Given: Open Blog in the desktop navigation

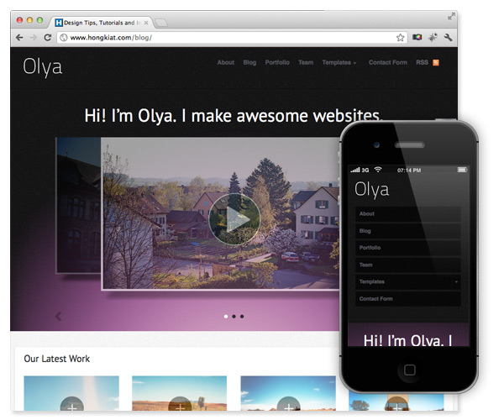Looking at the screenshot, I should coord(249,63).
